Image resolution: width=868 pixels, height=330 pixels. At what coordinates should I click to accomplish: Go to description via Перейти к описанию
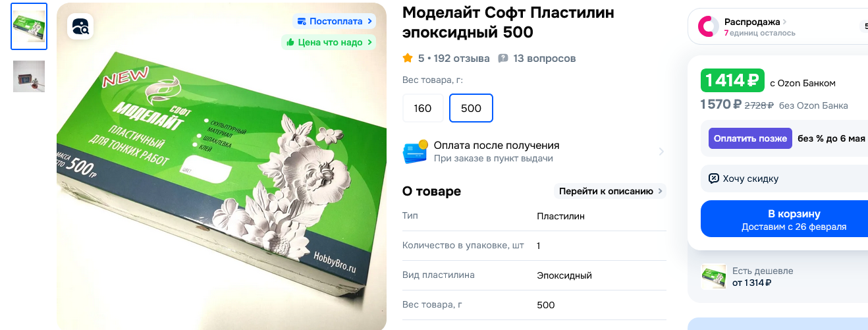coord(609,191)
